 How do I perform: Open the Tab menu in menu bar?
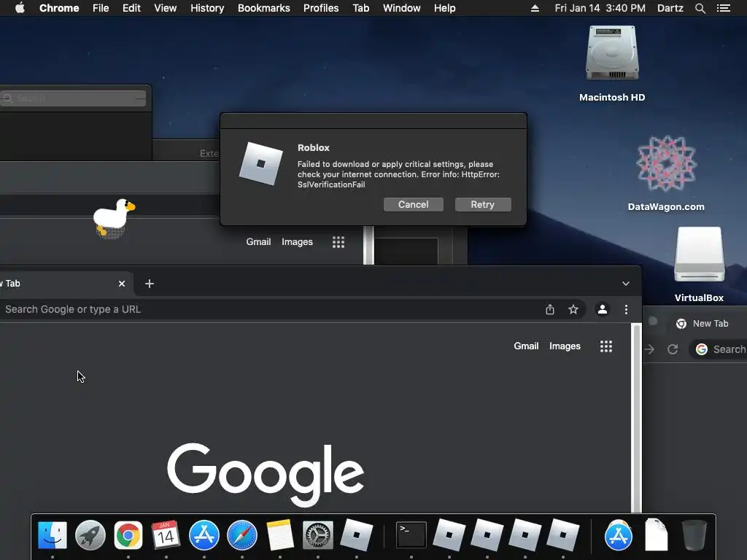pyautogui.click(x=360, y=8)
